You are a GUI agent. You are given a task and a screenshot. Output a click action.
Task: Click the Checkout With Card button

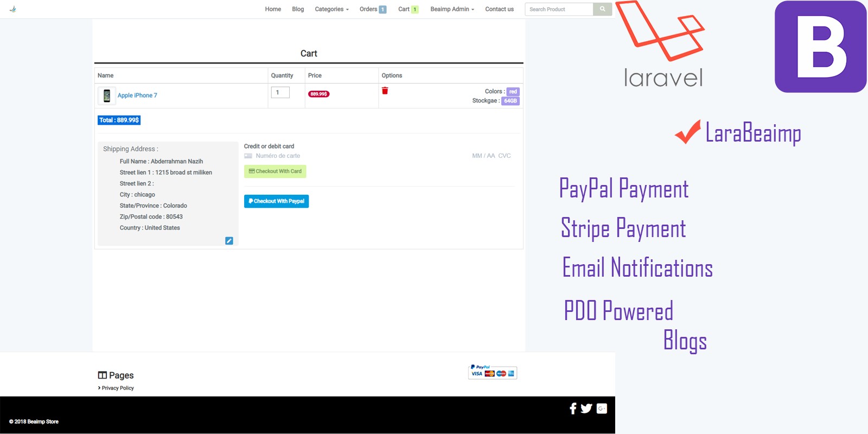(275, 171)
